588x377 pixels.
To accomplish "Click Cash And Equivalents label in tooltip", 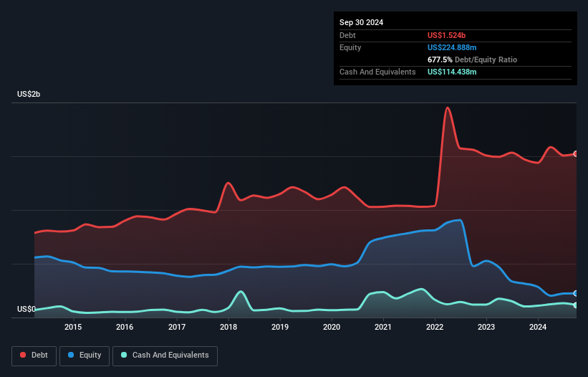I will click(377, 72).
